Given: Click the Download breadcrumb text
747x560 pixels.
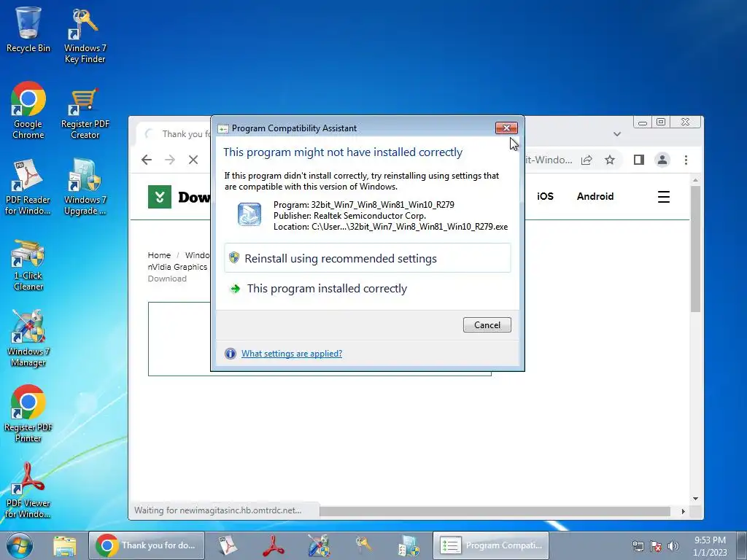Looking at the screenshot, I should 167,279.
